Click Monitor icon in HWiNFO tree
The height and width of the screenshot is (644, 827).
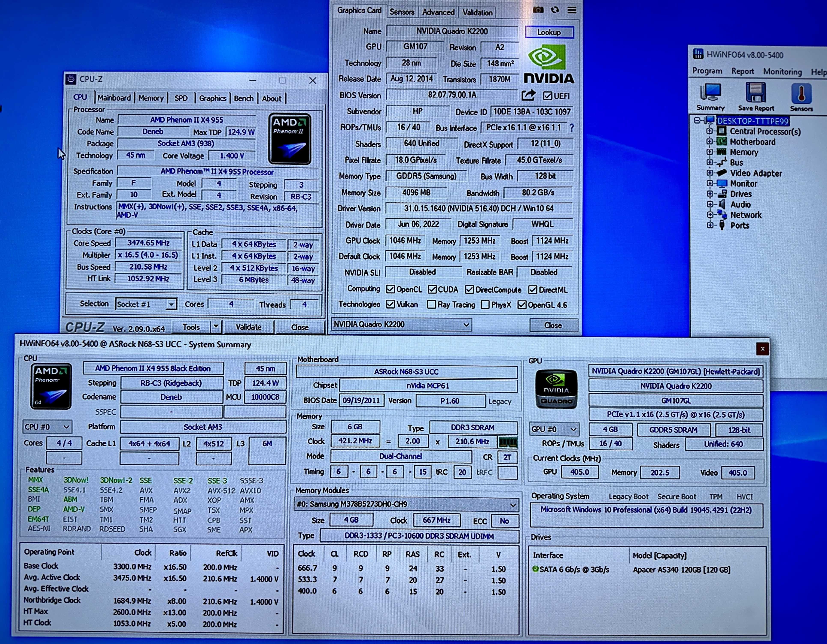[722, 183]
